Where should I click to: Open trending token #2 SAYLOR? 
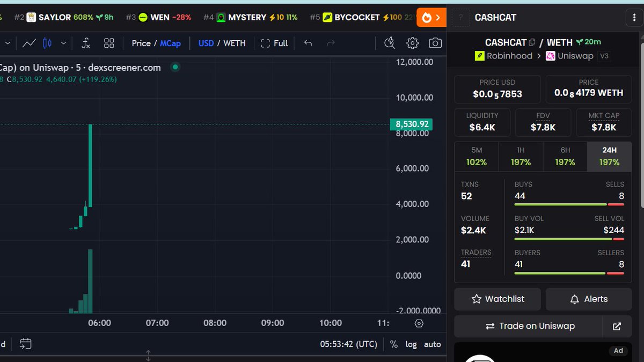[x=64, y=17]
